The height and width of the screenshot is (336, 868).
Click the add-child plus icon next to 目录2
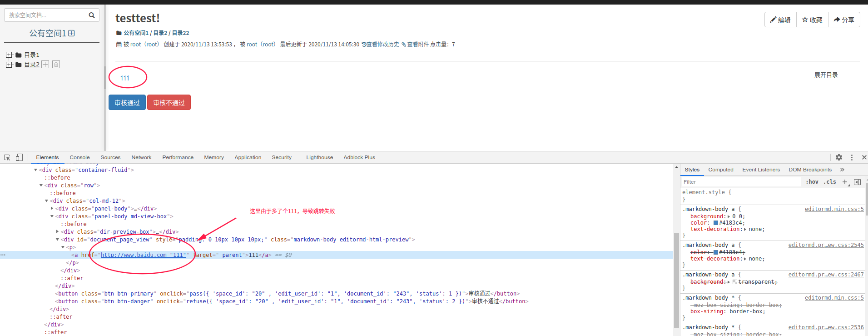point(45,65)
